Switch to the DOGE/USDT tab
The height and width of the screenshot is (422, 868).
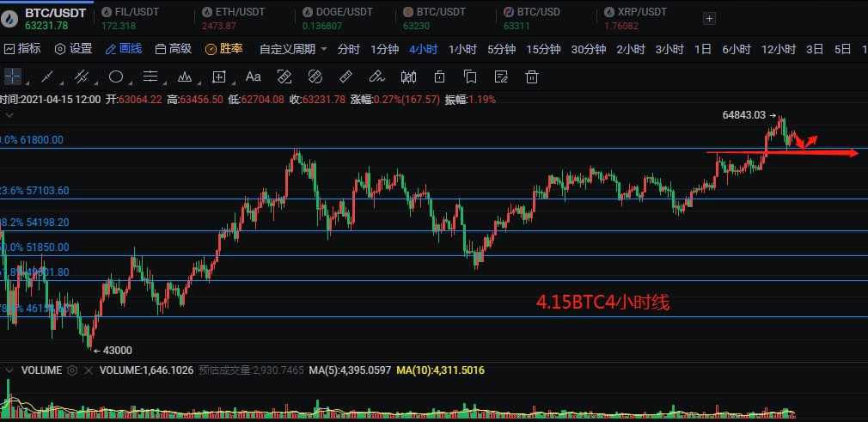pos(338,12)
